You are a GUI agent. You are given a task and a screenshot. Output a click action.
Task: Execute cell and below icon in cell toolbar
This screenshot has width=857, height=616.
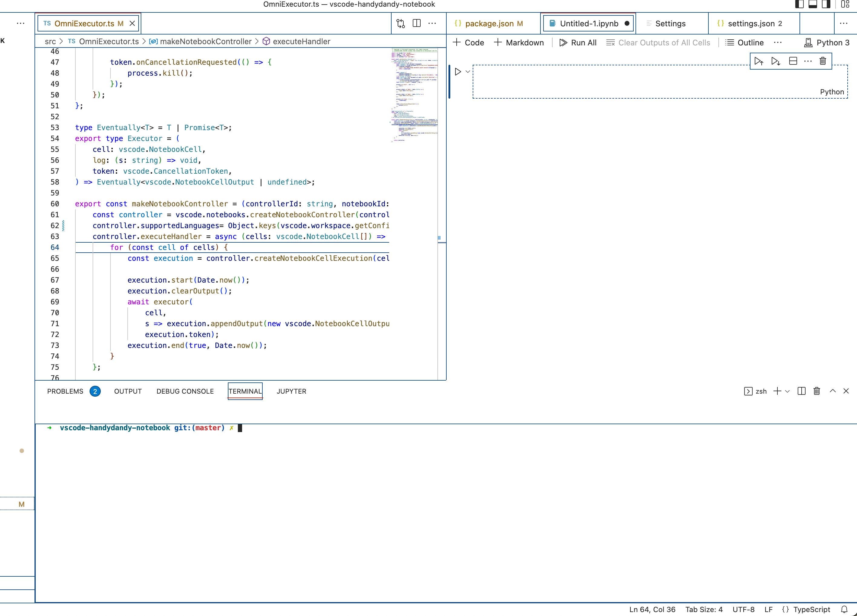coord(776,61)
